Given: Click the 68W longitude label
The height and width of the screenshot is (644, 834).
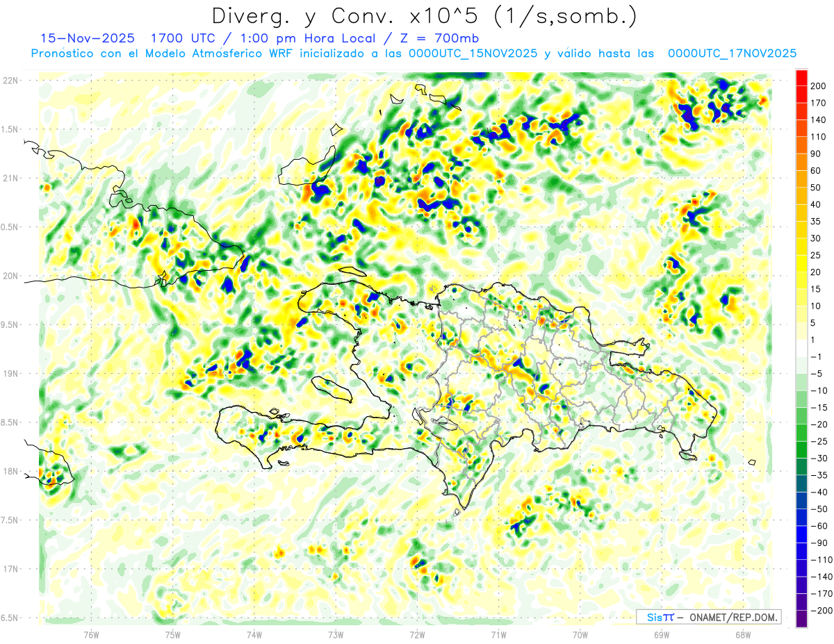Looking at the screenshot, I should pos(743,634).
